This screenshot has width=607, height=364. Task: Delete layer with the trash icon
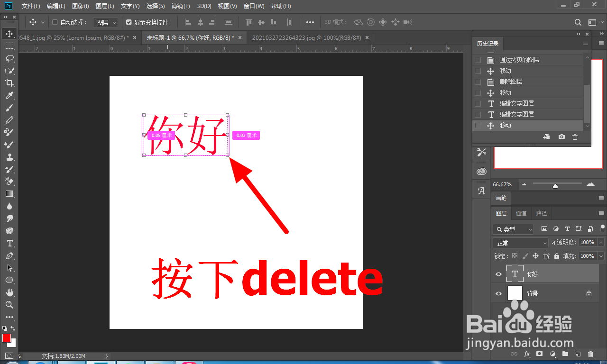click(x=590, y=354)
